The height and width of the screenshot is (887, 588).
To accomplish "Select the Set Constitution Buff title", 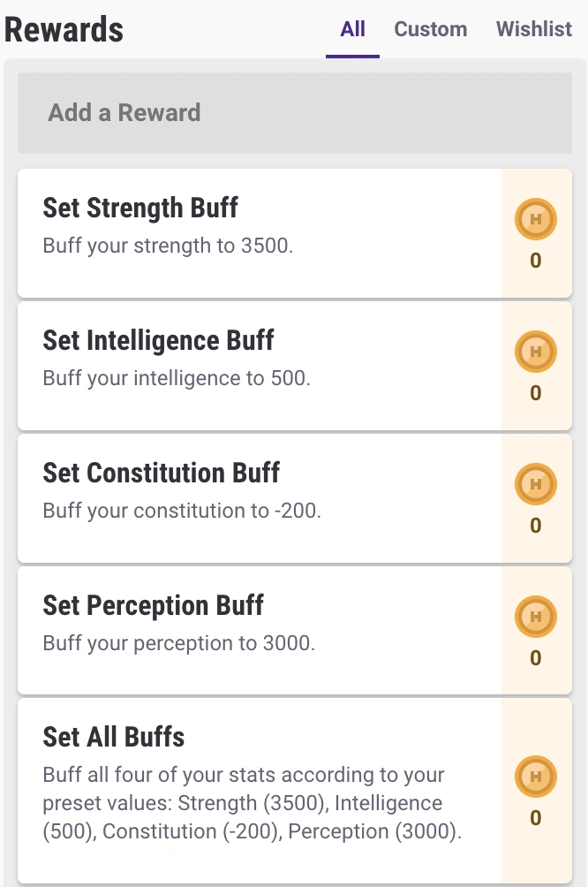I will pos(161,474).
